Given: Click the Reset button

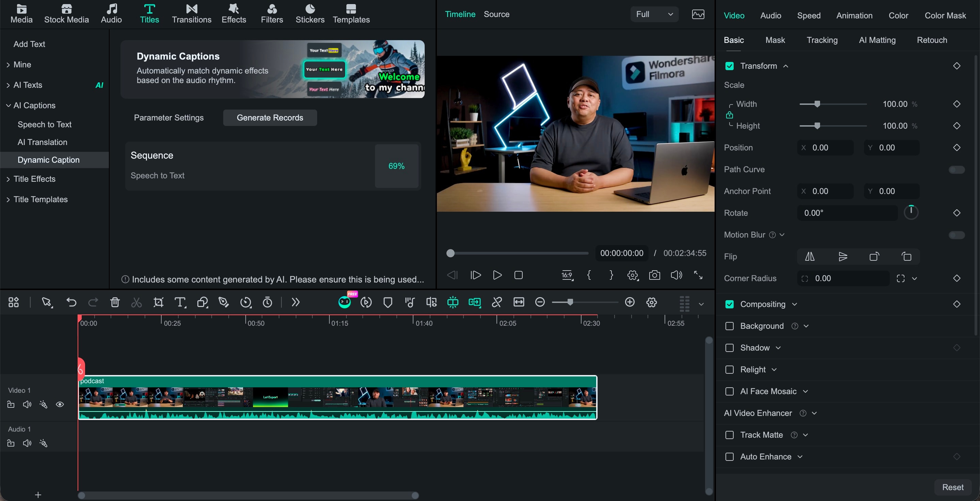Looking at the screenshot, I should (953, 487).
